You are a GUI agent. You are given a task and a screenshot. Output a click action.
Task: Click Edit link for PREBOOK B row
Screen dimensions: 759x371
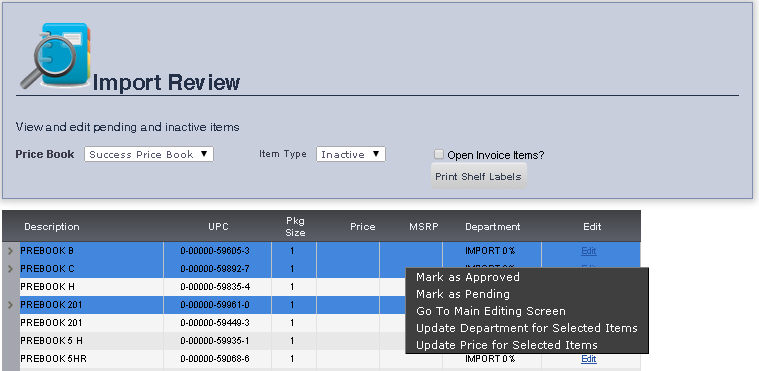click(589, 251)
